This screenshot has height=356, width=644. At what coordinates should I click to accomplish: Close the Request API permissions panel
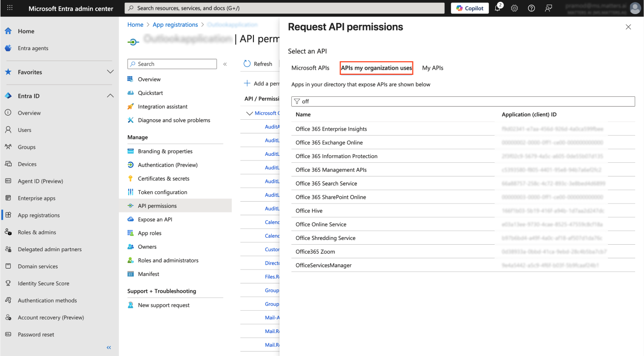[x=628, y=27]
